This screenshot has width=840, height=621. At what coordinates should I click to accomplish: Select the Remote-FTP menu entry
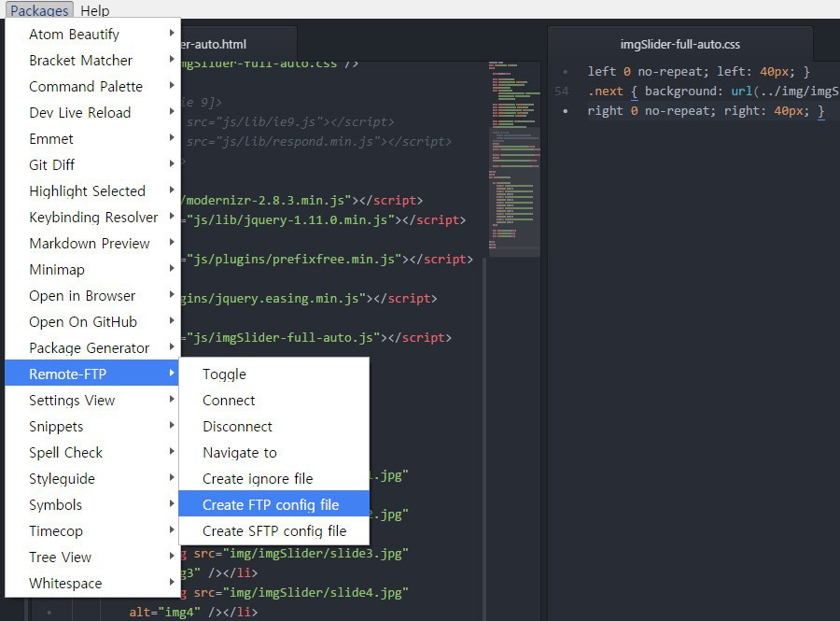[x=92, y=374]
